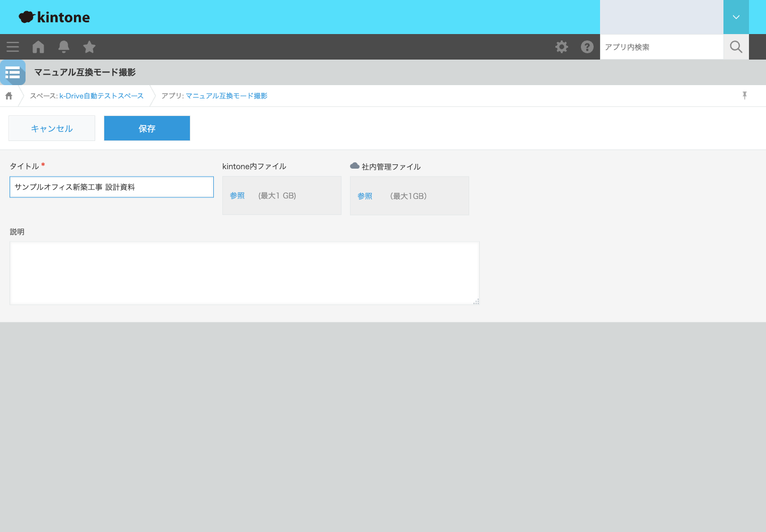Click the 保存 button
This screenshot has width=766, height=532.
pyautogui.click(x=147, y=128)
